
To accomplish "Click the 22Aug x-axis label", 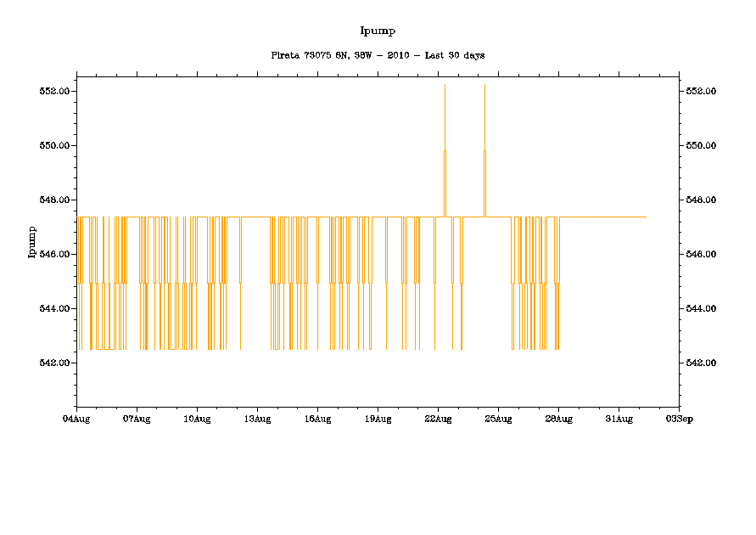I will (x=438, y=419).
